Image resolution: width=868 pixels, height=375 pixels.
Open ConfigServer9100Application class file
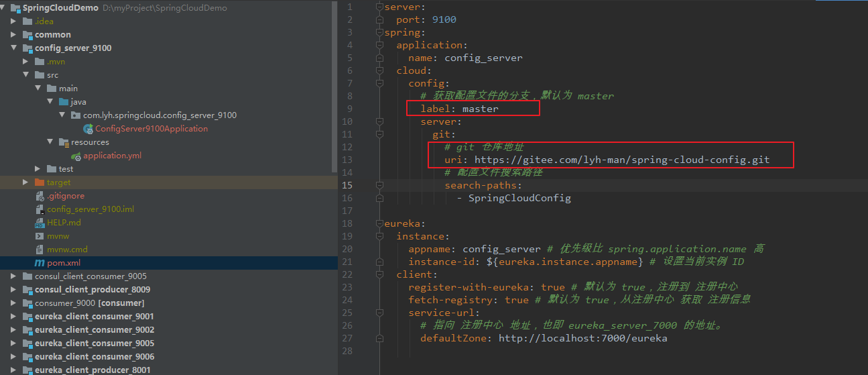pos(151,129)
